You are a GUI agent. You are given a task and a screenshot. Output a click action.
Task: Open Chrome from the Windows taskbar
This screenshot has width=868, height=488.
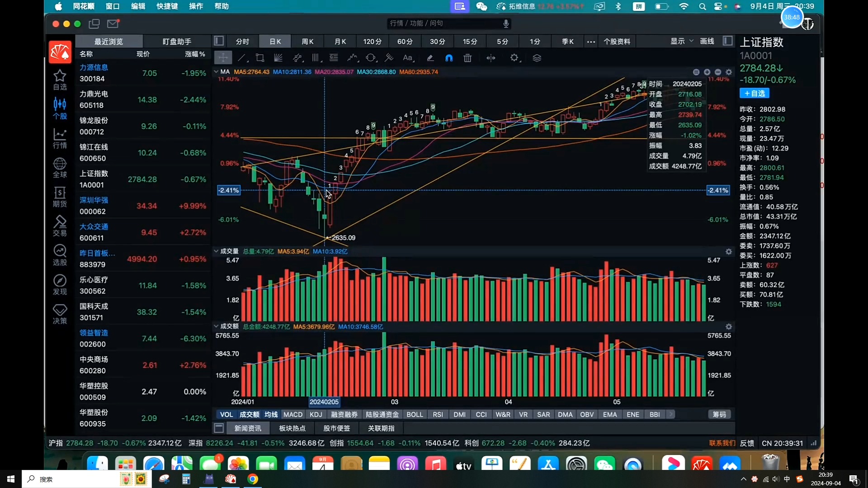[x=253, y=479]
